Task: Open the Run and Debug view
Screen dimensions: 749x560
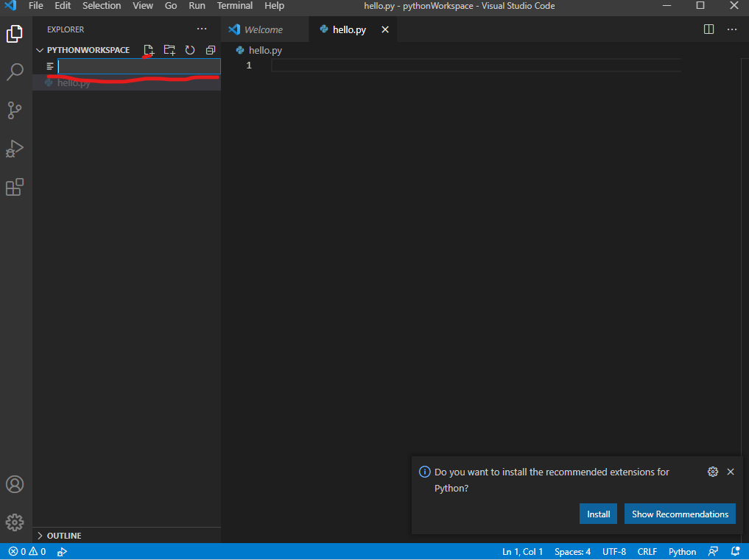Action: click(15, 149)
